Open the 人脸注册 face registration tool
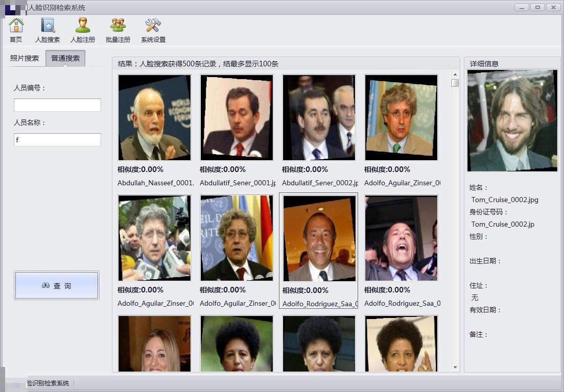The width and height of the screenshot is (564, 392). (83, 30)
